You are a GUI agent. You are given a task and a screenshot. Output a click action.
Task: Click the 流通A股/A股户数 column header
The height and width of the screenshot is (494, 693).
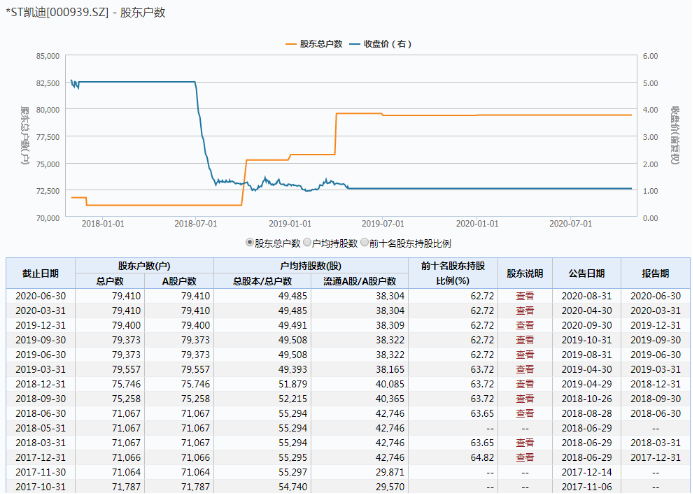click(360, 281)
